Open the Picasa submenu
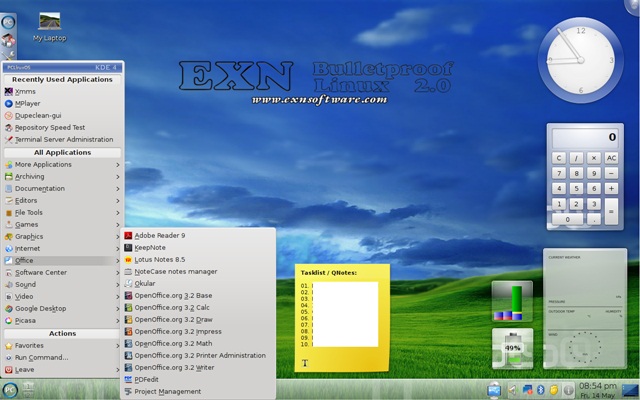The width and height of the screenshot is (640, 400). pos(62,320)
